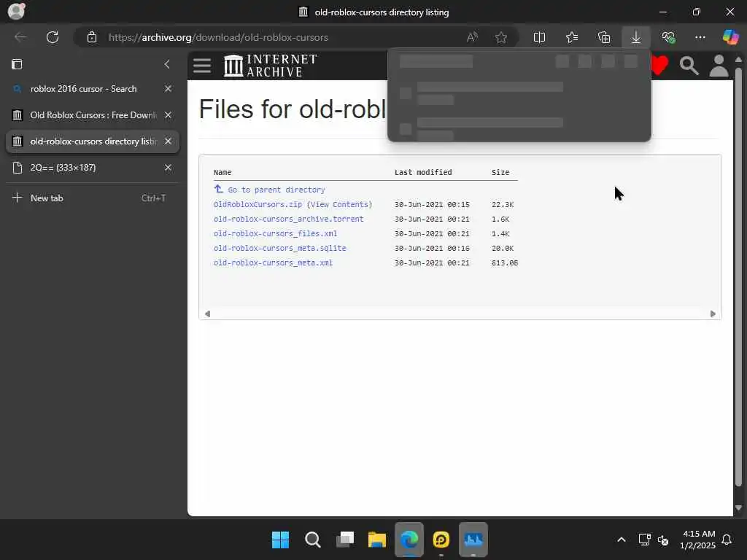Click page scrollbar down arrow

pos(738,508)
